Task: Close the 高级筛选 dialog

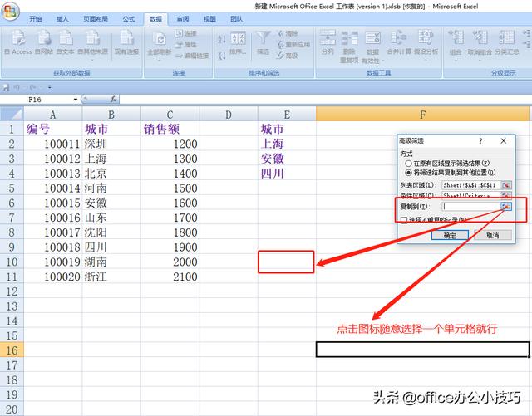Action: point(504,140)
